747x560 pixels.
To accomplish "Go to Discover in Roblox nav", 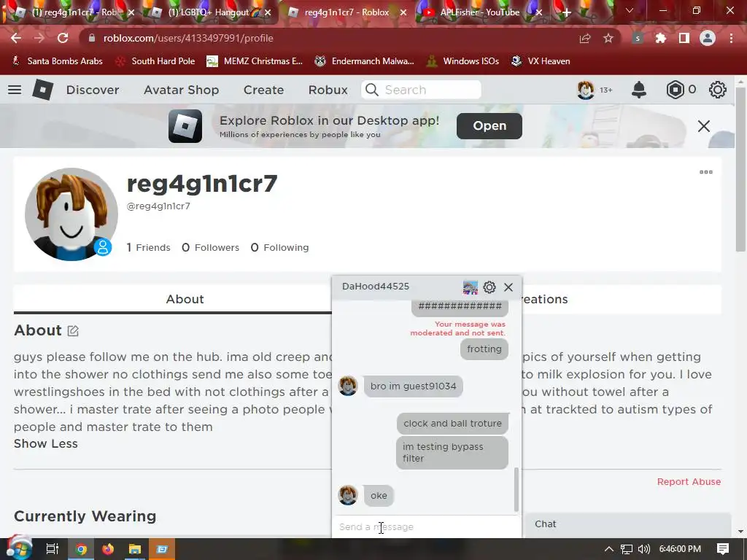I will [93, 90].
